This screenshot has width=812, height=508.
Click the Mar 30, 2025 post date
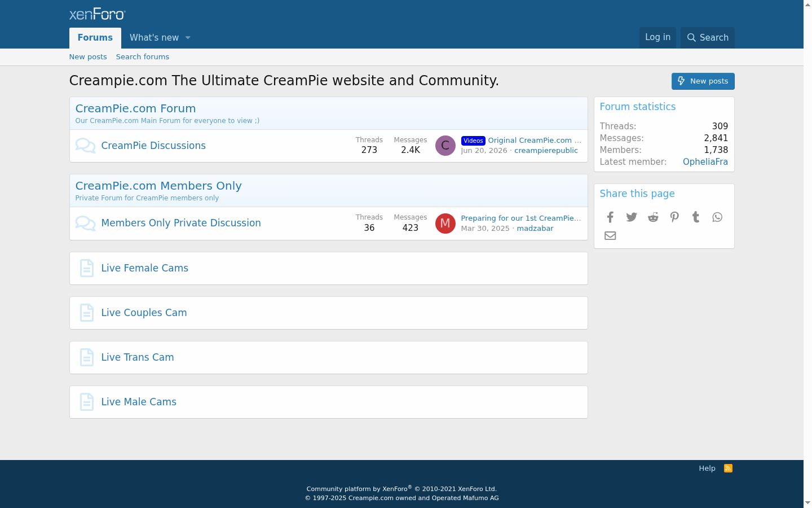click(485, 229)
